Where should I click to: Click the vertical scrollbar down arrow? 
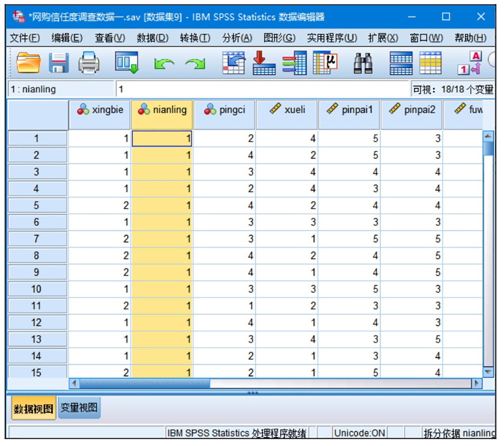click(x=489, y=372)
